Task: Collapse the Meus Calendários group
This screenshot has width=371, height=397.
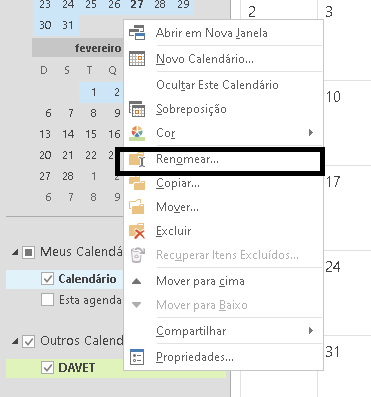Action: click(15, 252)
